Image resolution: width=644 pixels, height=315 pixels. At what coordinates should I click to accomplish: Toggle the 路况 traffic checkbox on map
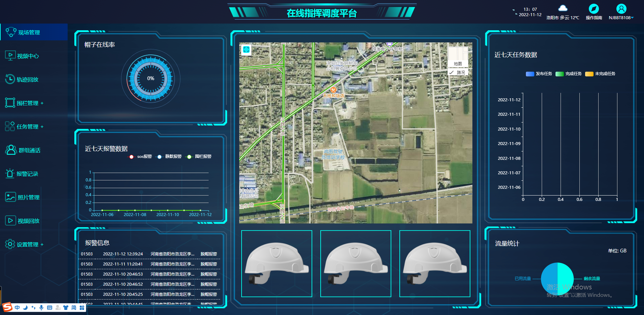pyautogui.click(x=452, y=72)
